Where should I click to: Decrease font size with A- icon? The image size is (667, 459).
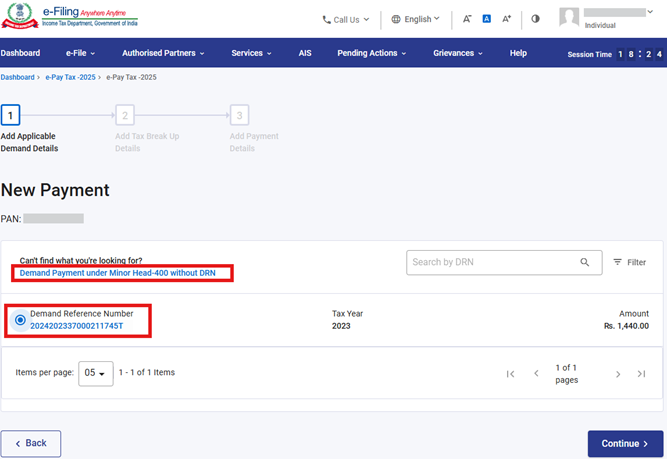(x=467, y=19)
